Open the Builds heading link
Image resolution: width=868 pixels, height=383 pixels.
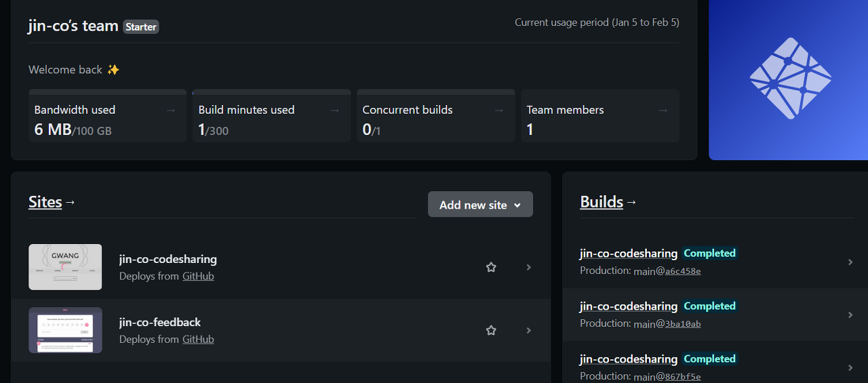[x=601, y=202]
